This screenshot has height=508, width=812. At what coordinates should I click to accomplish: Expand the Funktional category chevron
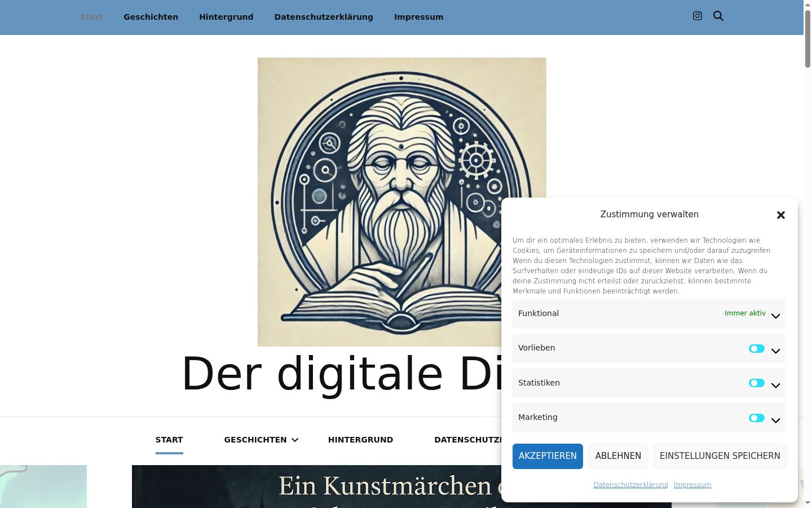(776, 316)
